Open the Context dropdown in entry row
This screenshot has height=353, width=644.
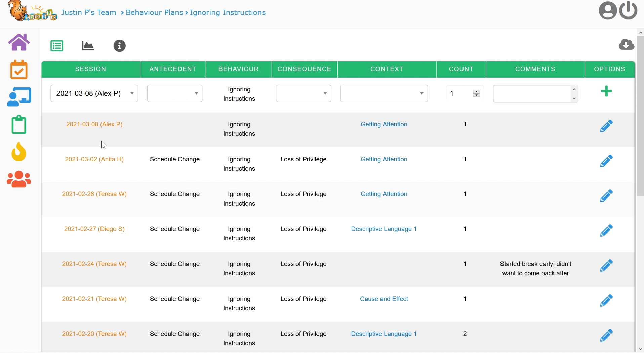[384, 94]
